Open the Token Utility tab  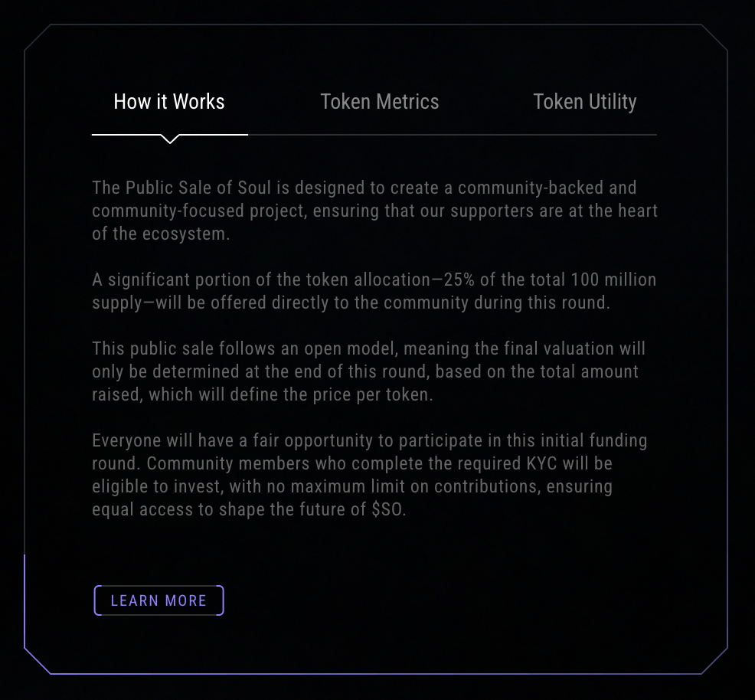click(584, 102)
